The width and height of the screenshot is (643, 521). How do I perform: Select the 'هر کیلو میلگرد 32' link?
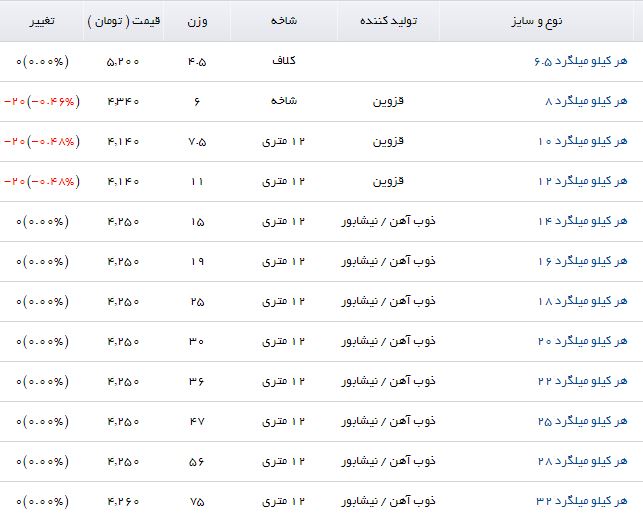[581, 502]
